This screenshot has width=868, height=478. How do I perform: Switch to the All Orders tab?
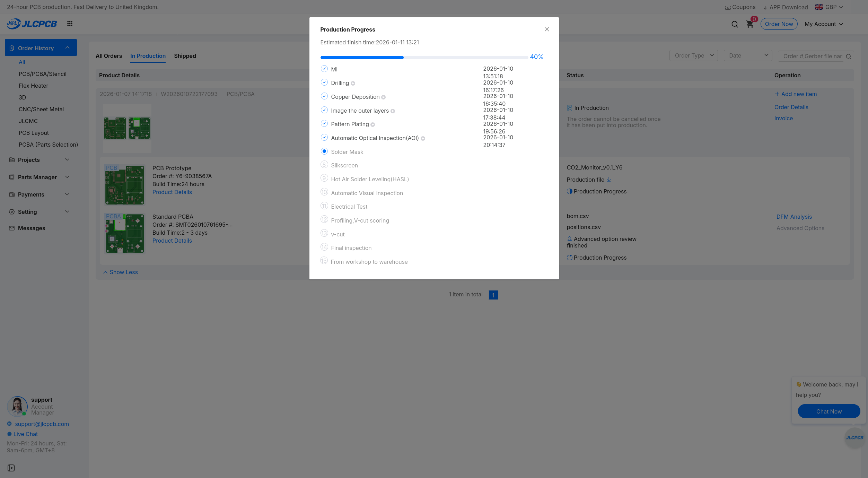tap(109, 56)
